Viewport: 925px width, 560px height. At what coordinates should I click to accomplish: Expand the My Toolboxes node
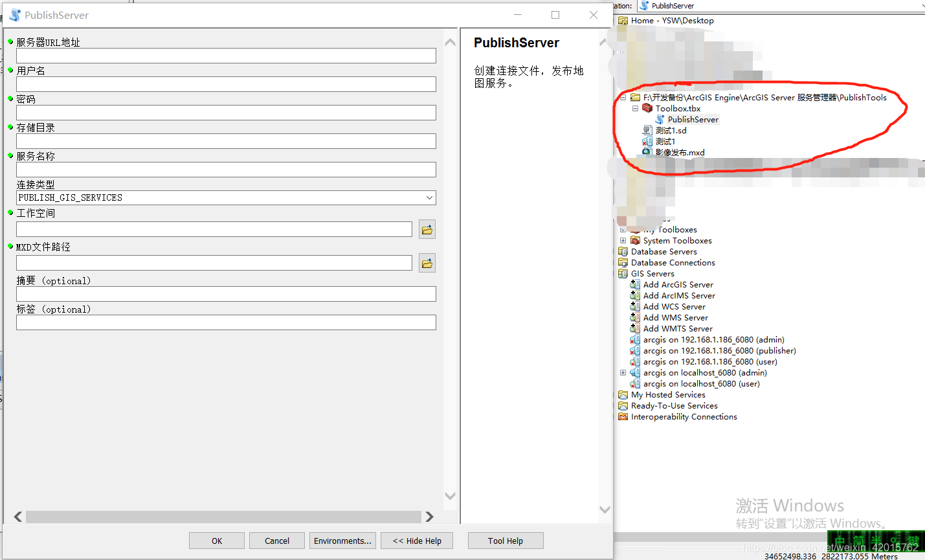coord(623,230)
